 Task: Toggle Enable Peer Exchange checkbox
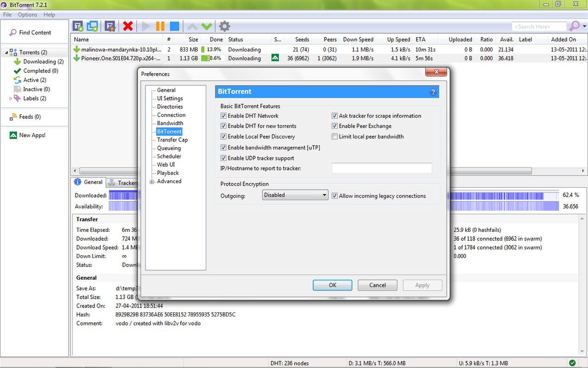[335, 126]
